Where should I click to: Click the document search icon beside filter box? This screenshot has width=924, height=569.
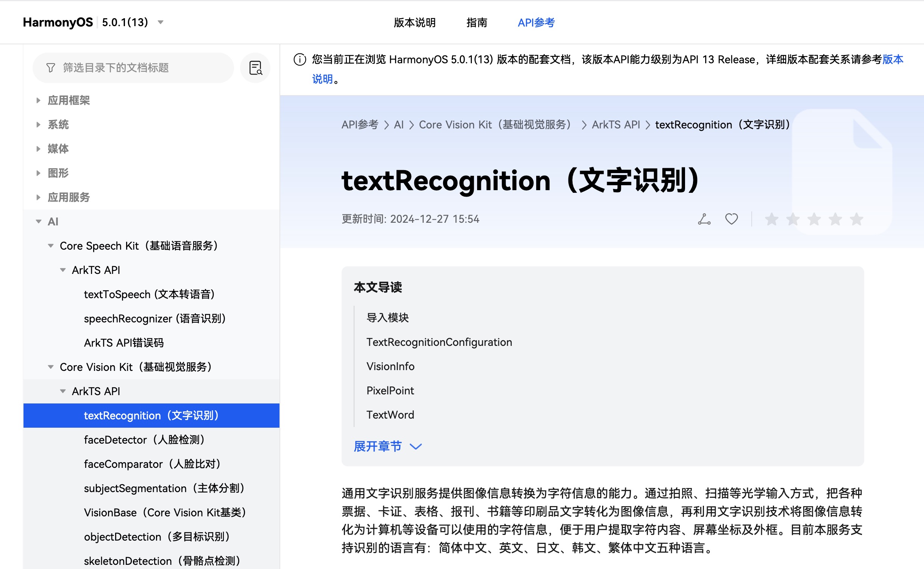256,68
